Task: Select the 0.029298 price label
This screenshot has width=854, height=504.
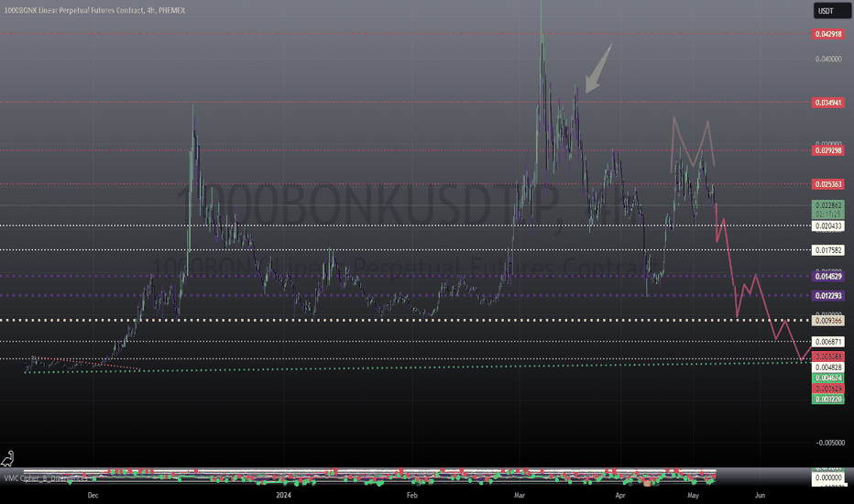Action: [827, 150]
